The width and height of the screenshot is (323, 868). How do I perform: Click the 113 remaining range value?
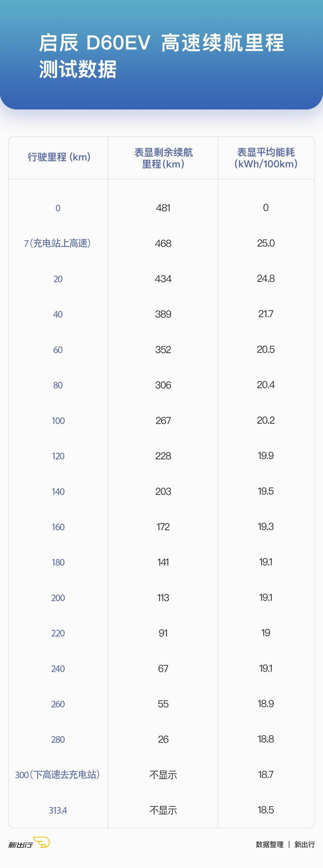tap(163, 598)
